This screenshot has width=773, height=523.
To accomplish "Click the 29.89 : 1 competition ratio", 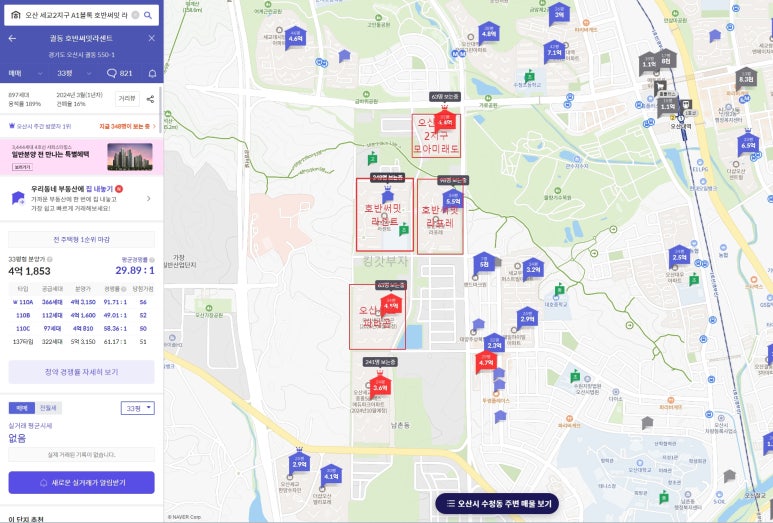I will 135,270.
